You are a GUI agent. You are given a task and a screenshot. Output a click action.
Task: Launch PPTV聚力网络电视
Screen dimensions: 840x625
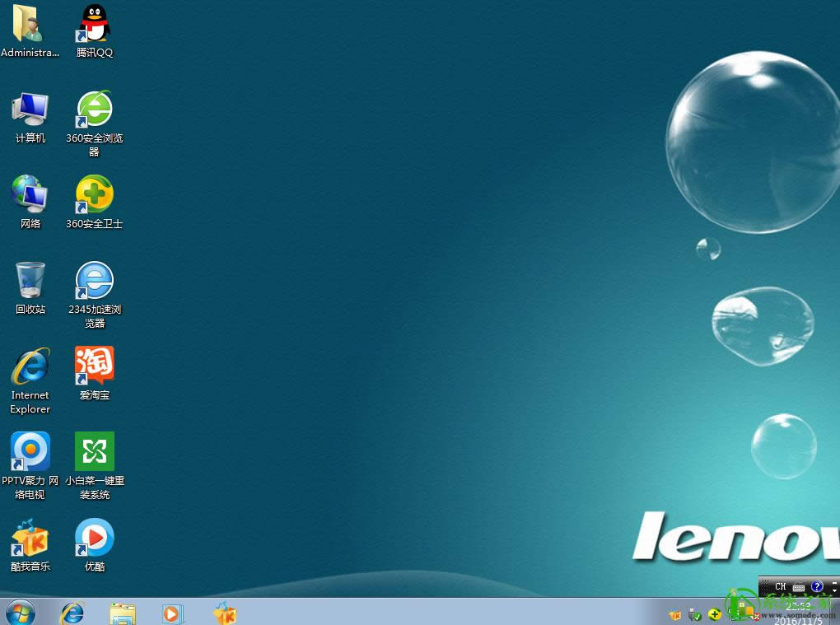tap(30, 451)
